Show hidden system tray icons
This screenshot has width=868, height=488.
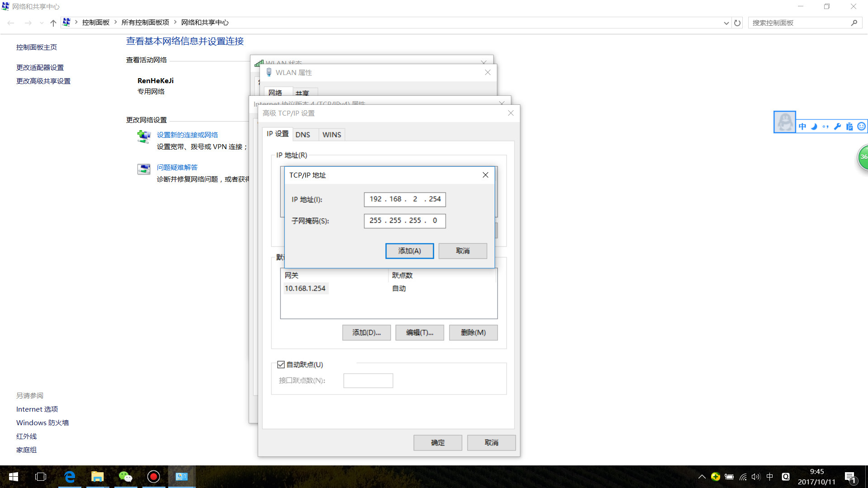click(702, 477)
